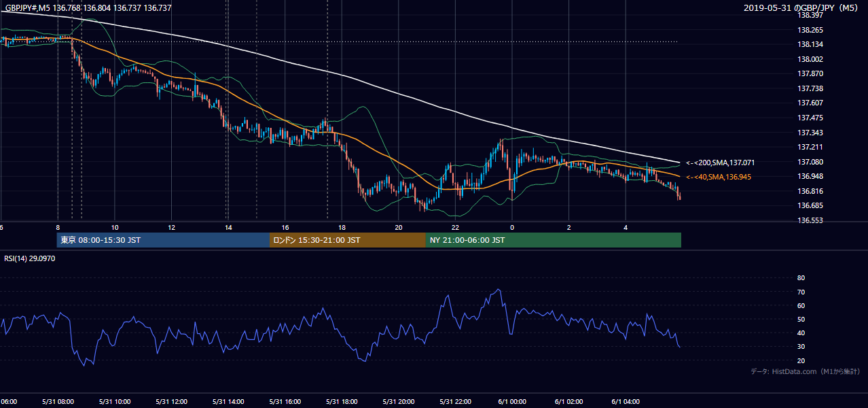The image size is (868, 408).
Task: Select the 5/31 20:00 time label
Action: pyautogui.click(x=399, y=402)
